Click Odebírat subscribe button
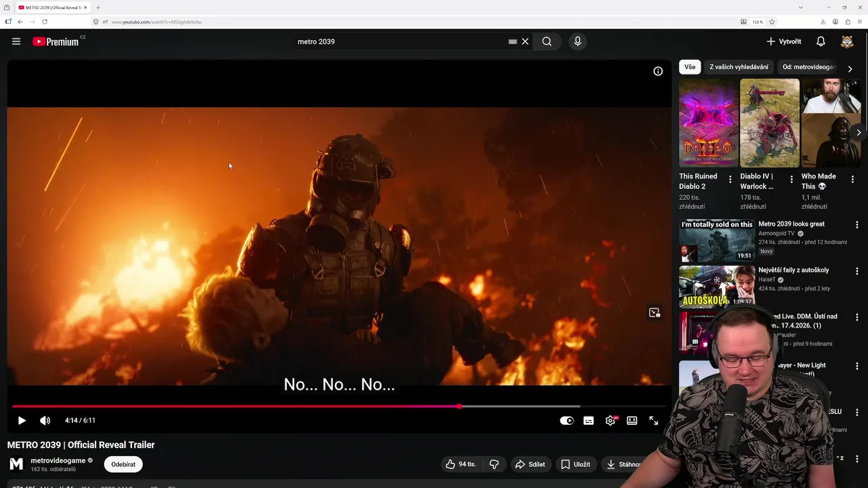The image size is (868, 488). tap(123, 464)
